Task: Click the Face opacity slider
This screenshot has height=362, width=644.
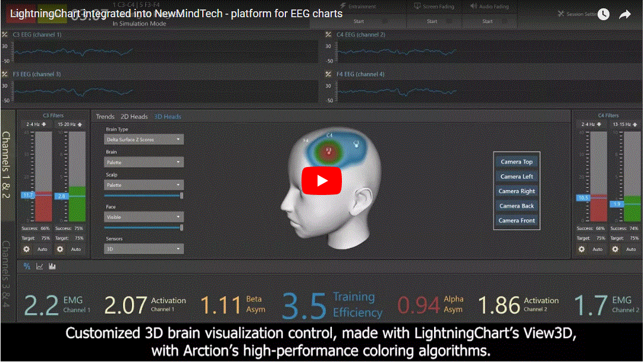Action: 143,228
